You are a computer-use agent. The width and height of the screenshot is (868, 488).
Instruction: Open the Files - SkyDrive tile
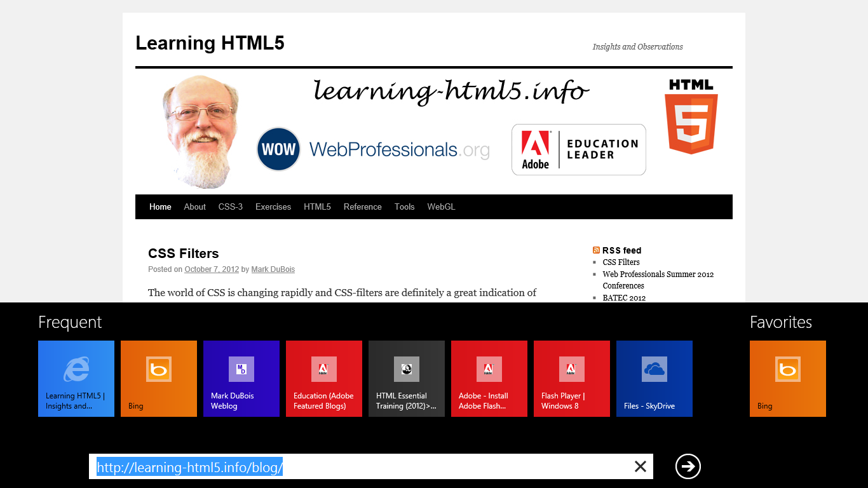click(654, 379)
